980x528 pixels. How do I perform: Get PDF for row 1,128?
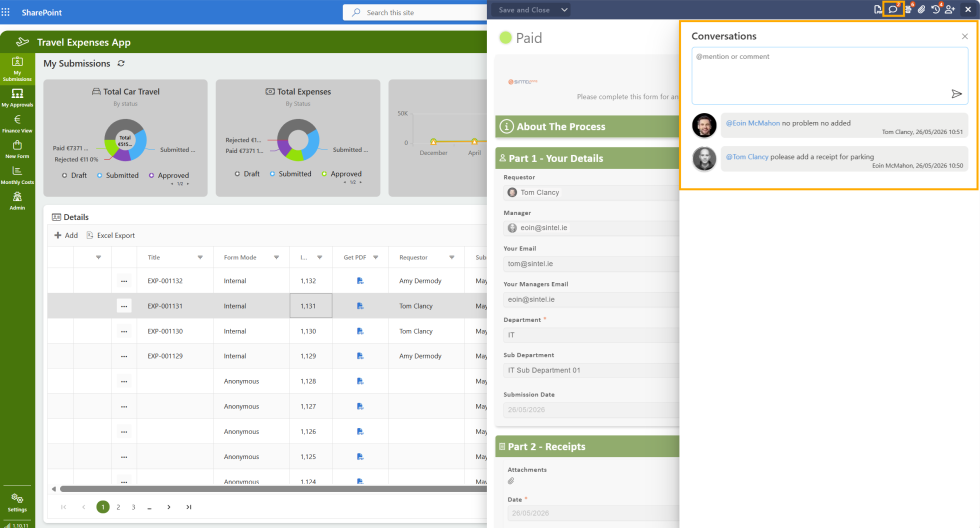pyautogui.click(x=360, y=381)
